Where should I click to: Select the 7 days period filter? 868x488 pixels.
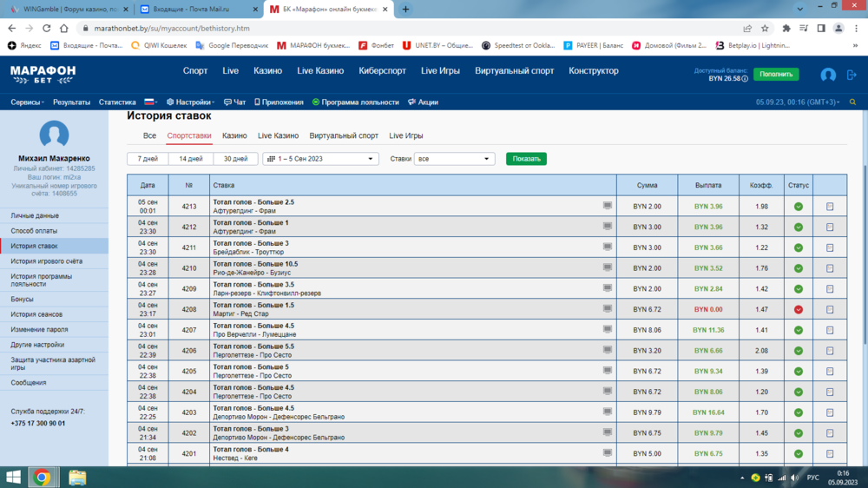click(x=148, y=159)
